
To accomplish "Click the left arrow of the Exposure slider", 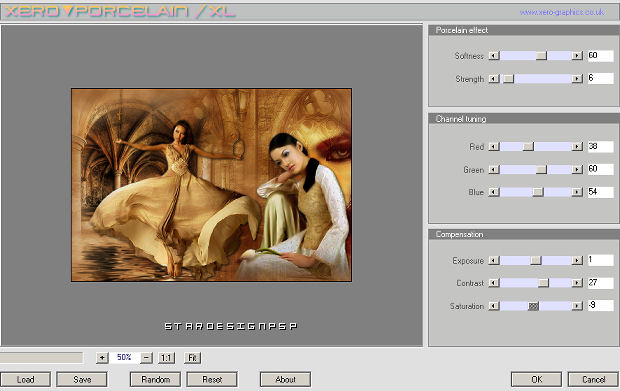I will point(493,260).
